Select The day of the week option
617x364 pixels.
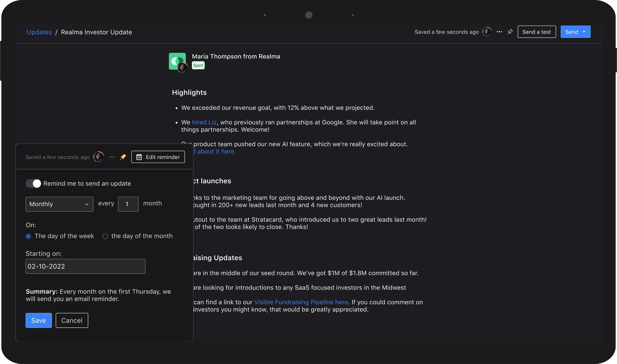point(28,236)
